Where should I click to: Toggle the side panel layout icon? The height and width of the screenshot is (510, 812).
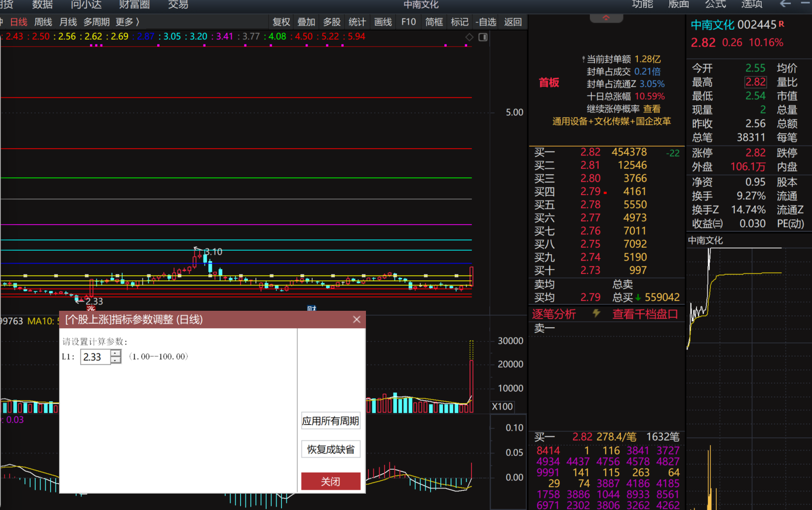point(483,37)
